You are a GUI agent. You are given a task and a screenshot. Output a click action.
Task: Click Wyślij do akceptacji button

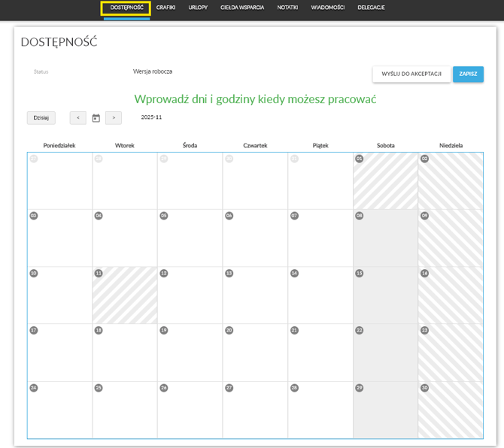pos(411,74)
